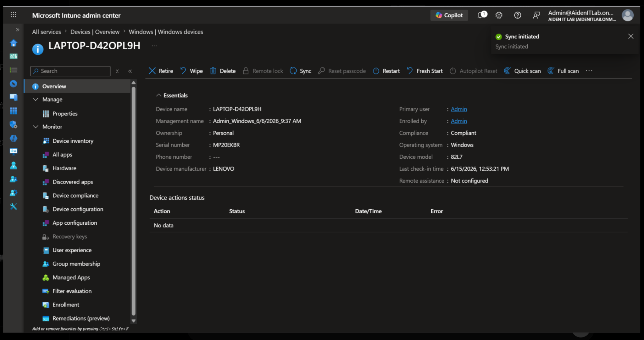Open User experience menu item
This screenshot has height=340, width=644.
72,250
